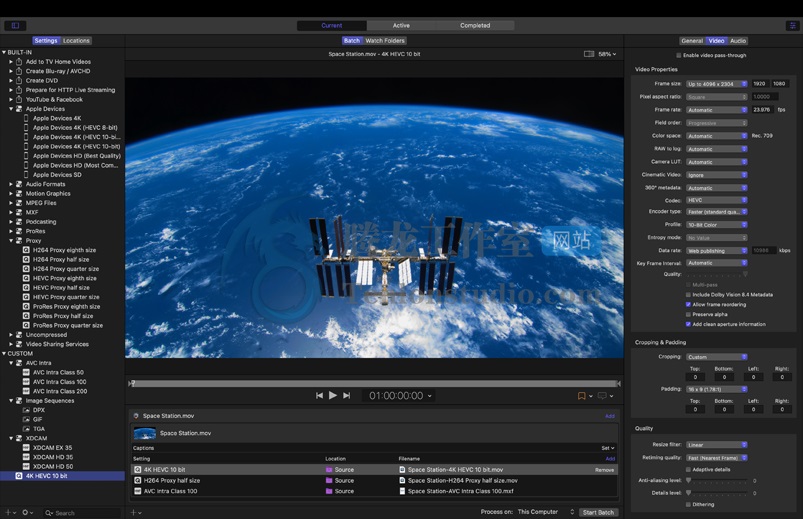This screenshot has height=519, width=803.
Task: Toggle Preserve alpha checkbox
Action: (x=688, y=314)
